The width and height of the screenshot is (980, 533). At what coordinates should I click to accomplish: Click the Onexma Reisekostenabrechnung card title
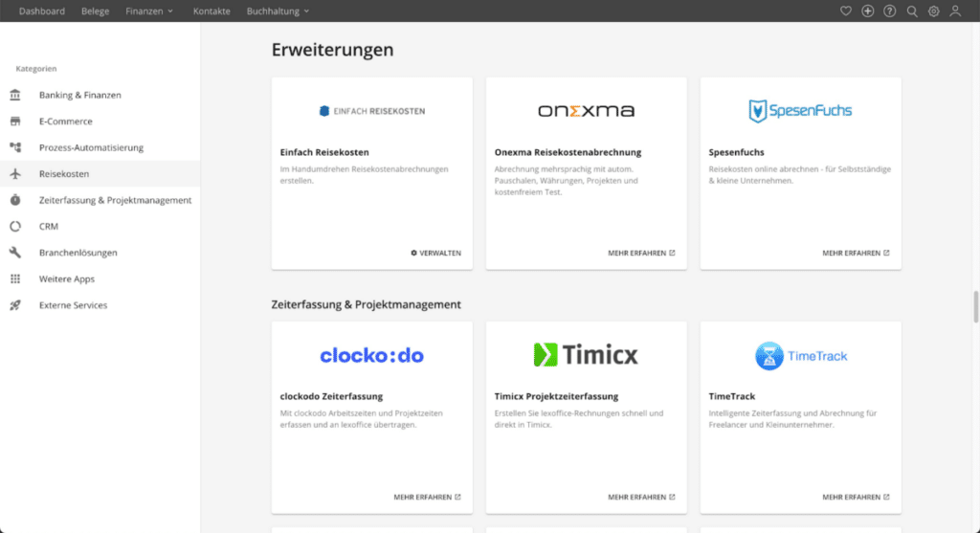tap(568, 152)
